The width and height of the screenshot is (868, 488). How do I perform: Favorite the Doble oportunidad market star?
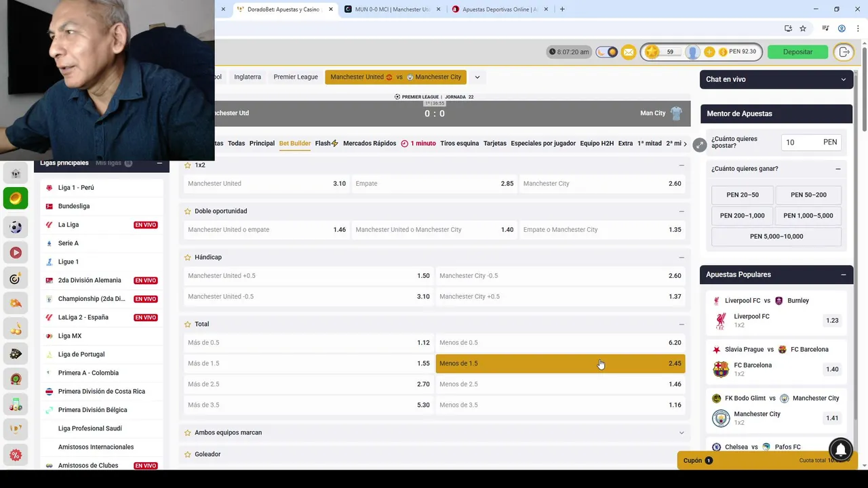[188, 211]
